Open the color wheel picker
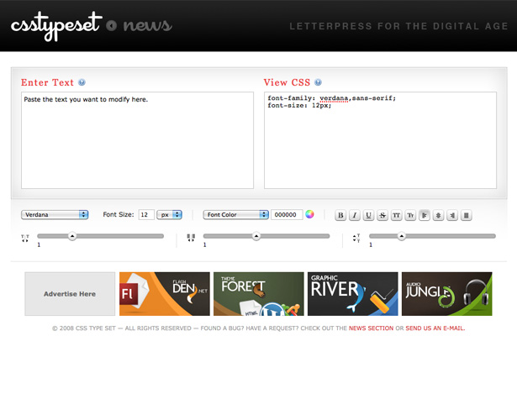Viewport: 517px width, 420px height. tap(309, 214)
